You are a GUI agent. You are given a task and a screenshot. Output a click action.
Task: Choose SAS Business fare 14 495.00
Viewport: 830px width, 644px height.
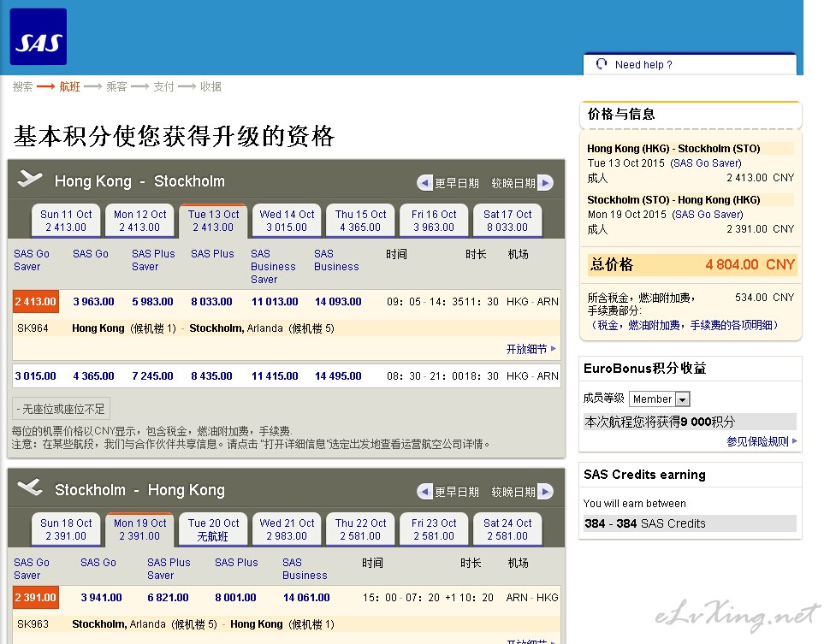click(338, 376)
